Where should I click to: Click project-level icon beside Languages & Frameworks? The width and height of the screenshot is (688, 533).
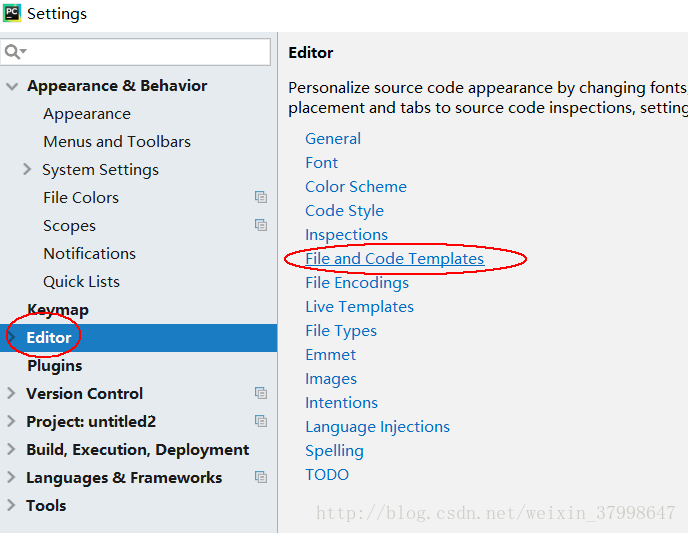(261, 478)
